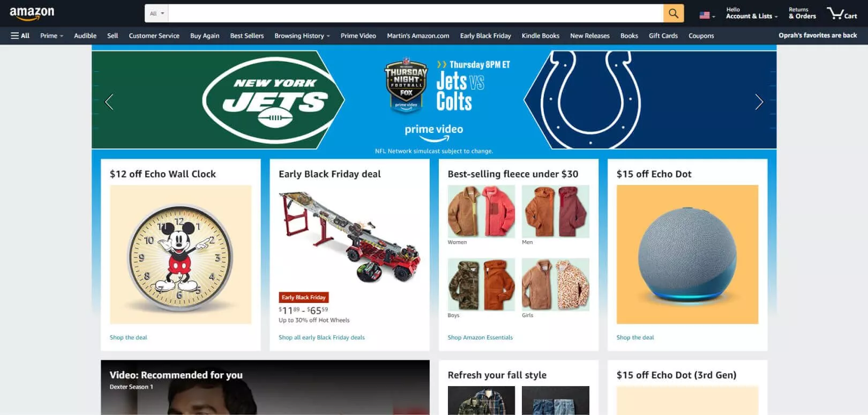Click Shop all early Black Friday deals
Image resolution: width=868 pixels, height=415 pixels.
tap(321, 337)
